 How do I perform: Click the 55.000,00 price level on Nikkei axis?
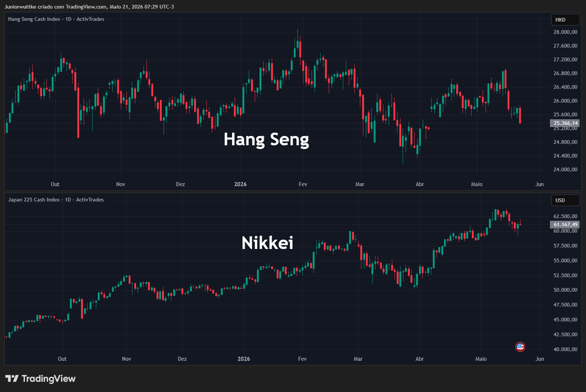point(565,260)
